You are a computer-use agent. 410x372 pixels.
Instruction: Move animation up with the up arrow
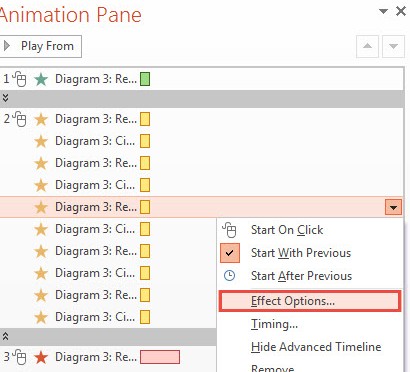pyautogui.click(x=367, y=46)
